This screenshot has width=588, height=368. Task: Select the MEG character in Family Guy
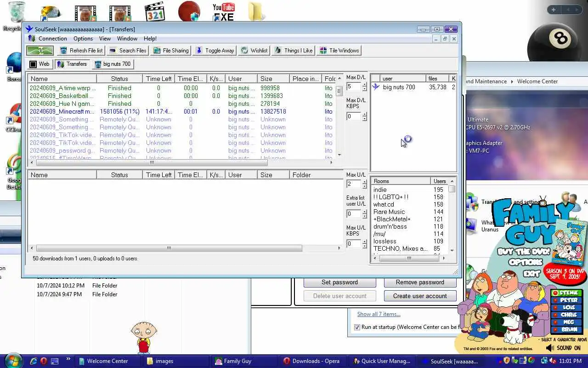[x=566, y=322]
